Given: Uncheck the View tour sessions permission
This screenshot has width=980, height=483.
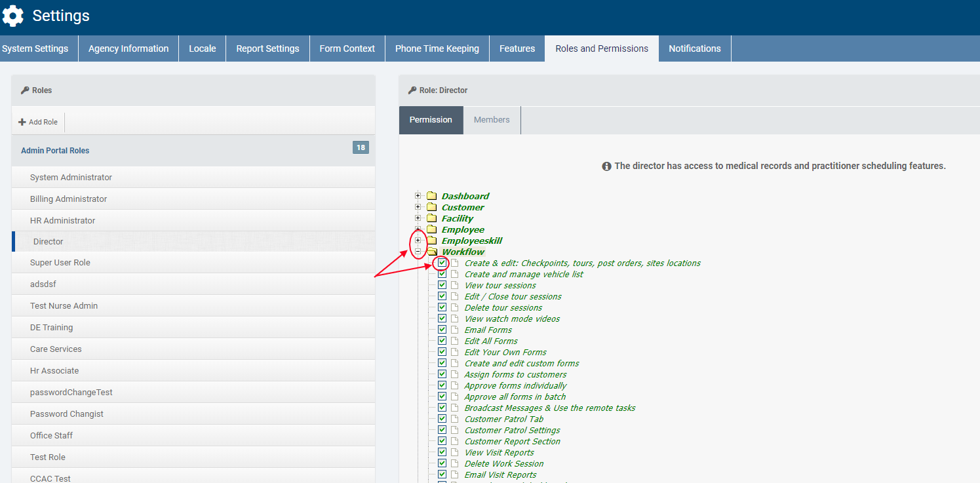Looking at the screenshot, I should coord(442,285).
